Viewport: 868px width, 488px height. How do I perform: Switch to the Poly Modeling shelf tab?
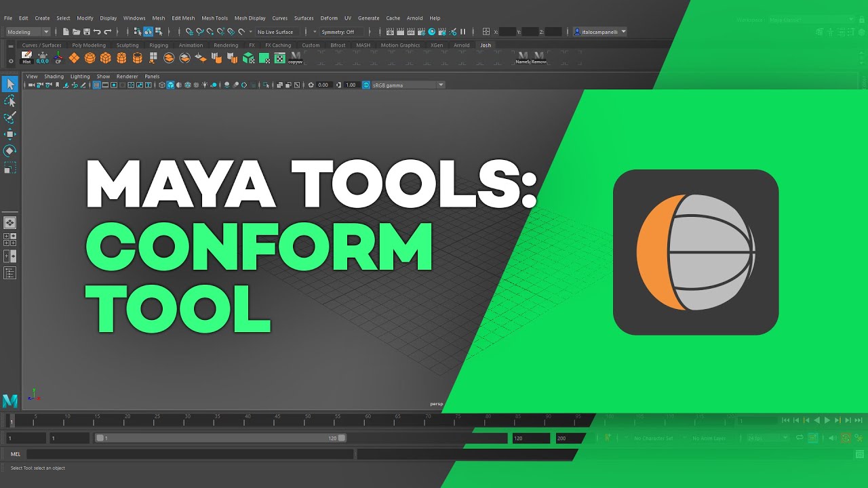(x=89, y=45)
